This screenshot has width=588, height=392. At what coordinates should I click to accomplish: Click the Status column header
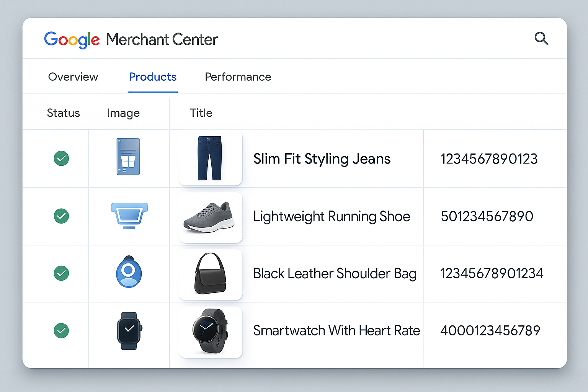tap(63, 113)
